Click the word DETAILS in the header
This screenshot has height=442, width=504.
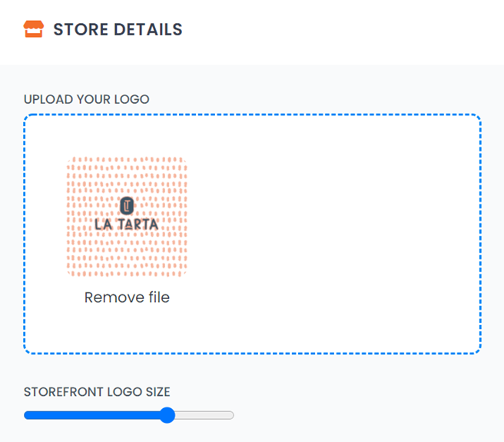click(x=148, y=29)
